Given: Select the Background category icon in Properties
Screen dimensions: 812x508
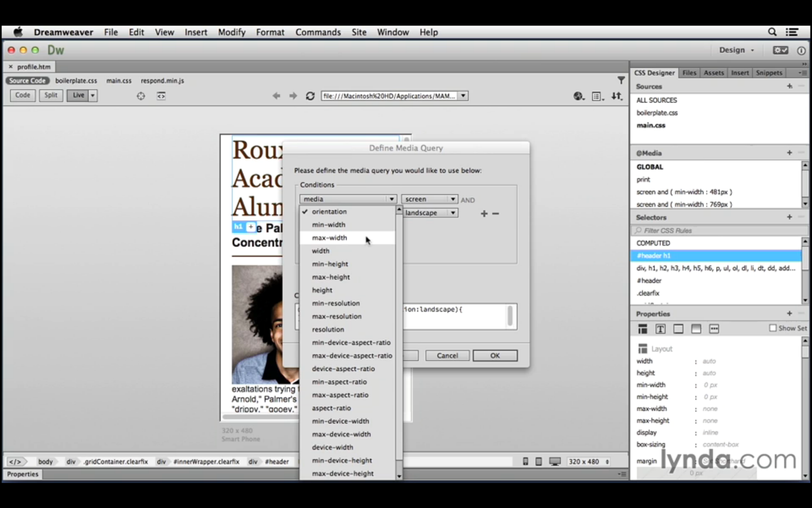Looking at the screenshot, I should pos(696,329).
